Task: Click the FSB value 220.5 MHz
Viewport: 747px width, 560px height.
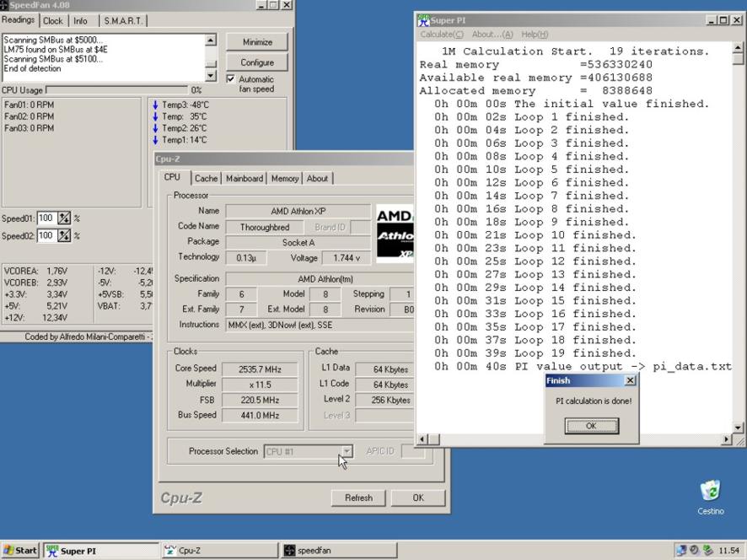Action: tap(260, 400)
